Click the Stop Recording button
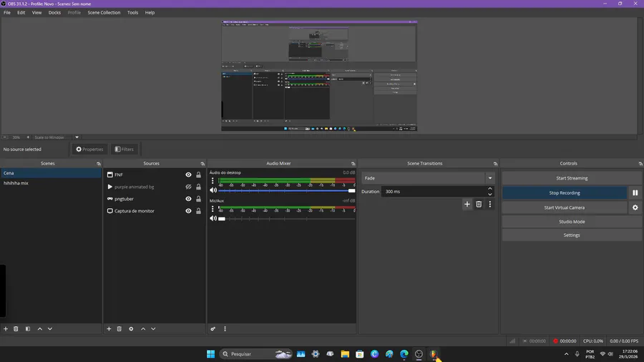The height and width of the screenshot is (362, 644). point(565,193)
